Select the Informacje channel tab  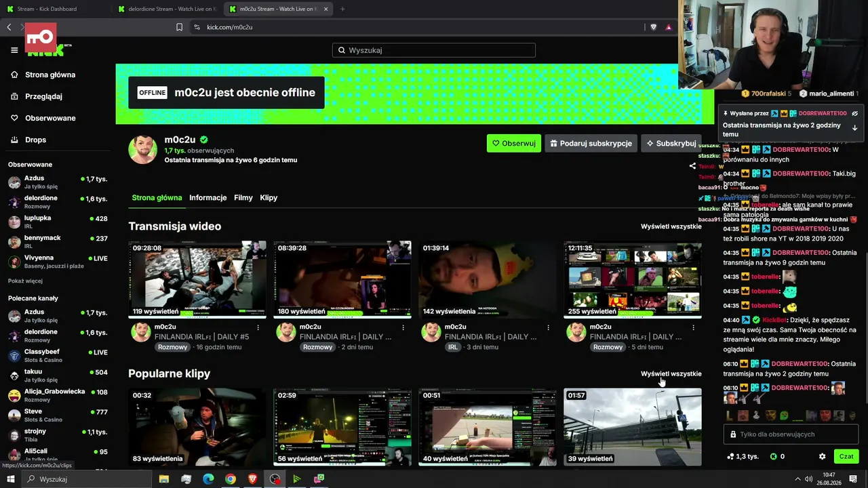(208, 198)
